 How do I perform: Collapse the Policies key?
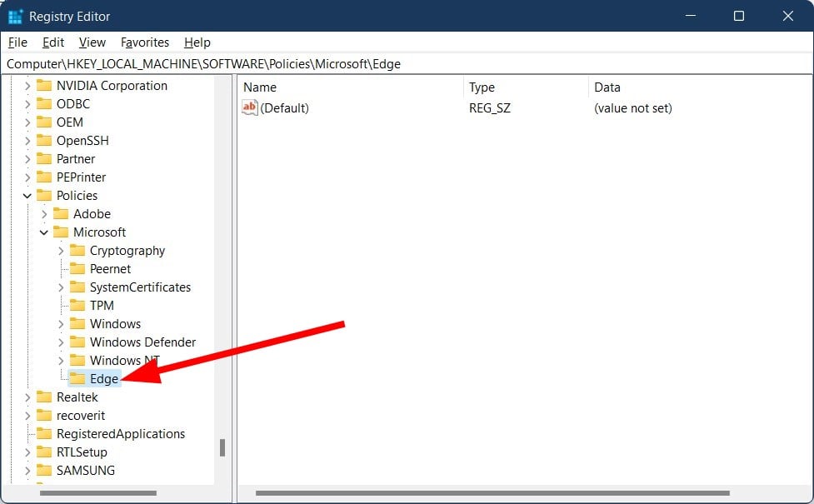coord(27,196)
